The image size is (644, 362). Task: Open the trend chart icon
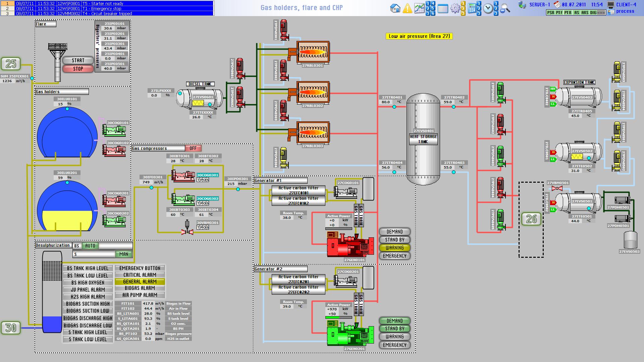tap(419, 8)
